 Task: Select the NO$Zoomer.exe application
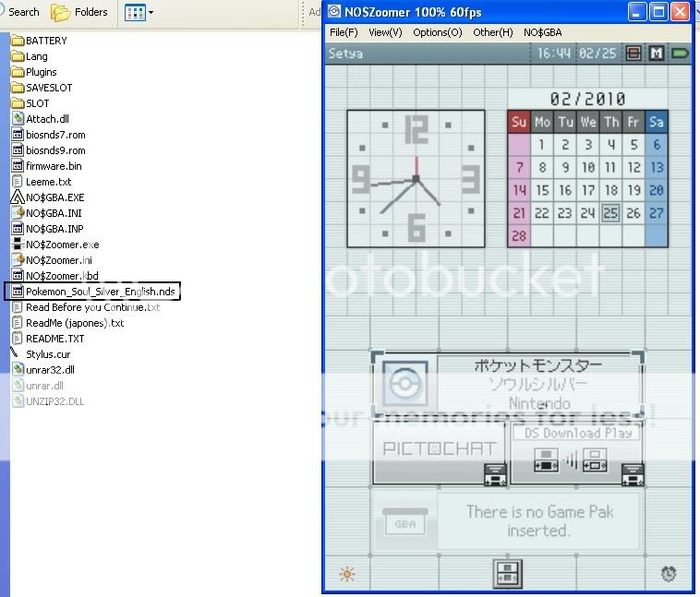coord(55,245)
